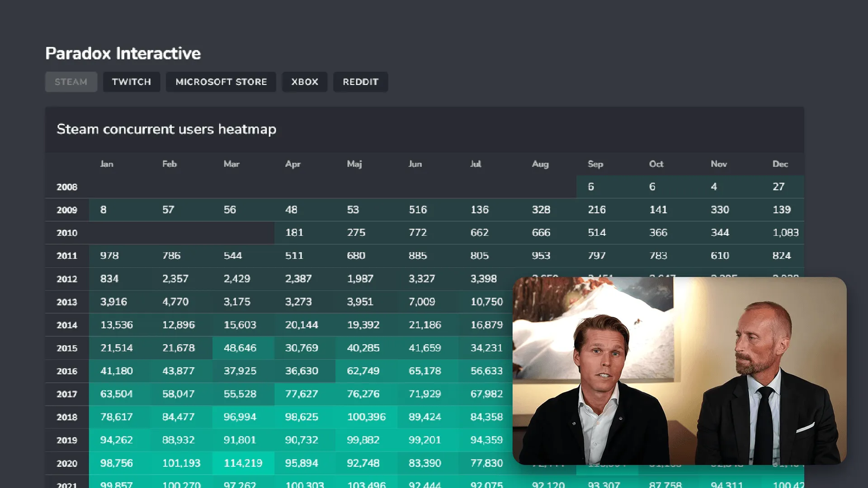Click the Aug column header
868x488 pixels.
[540, 164]
